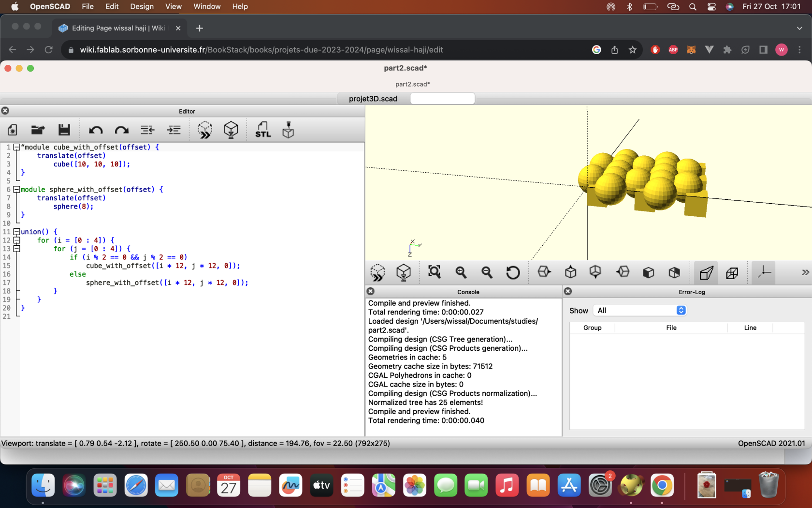Open the Chrome extensions puzzle icon

[x=727, y=50]
